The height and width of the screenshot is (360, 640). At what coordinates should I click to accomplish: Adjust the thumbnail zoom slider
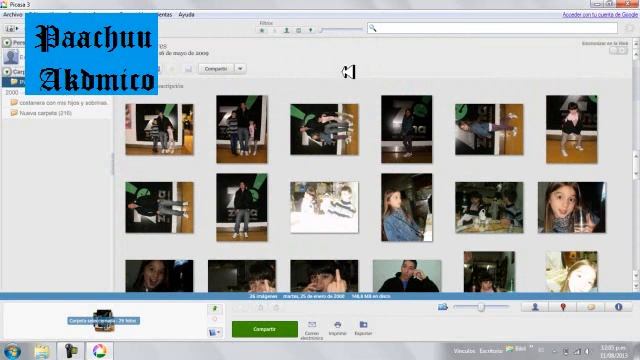481,307
